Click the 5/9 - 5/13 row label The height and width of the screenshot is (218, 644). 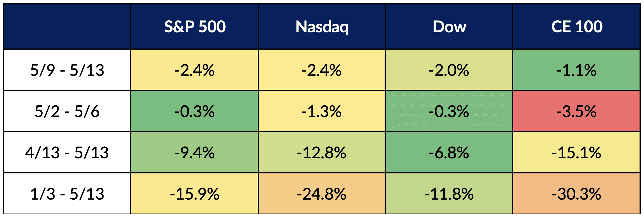67,70
